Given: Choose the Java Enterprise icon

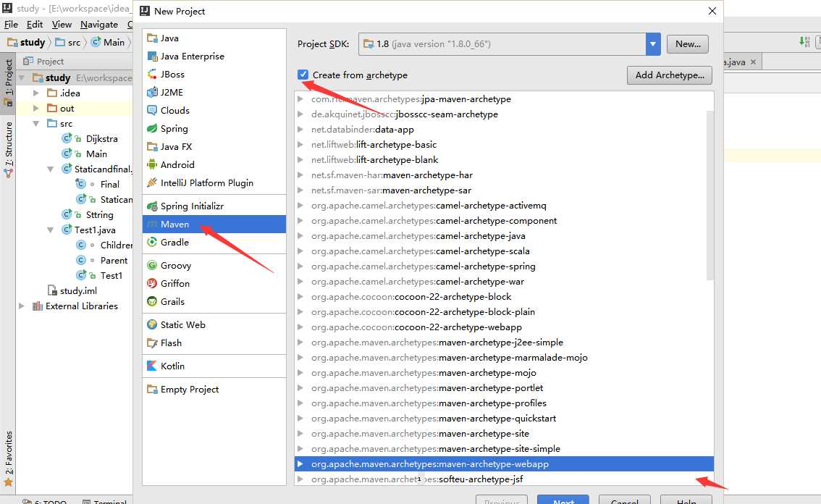Looking at the screenshot, I should pos(152,56).
